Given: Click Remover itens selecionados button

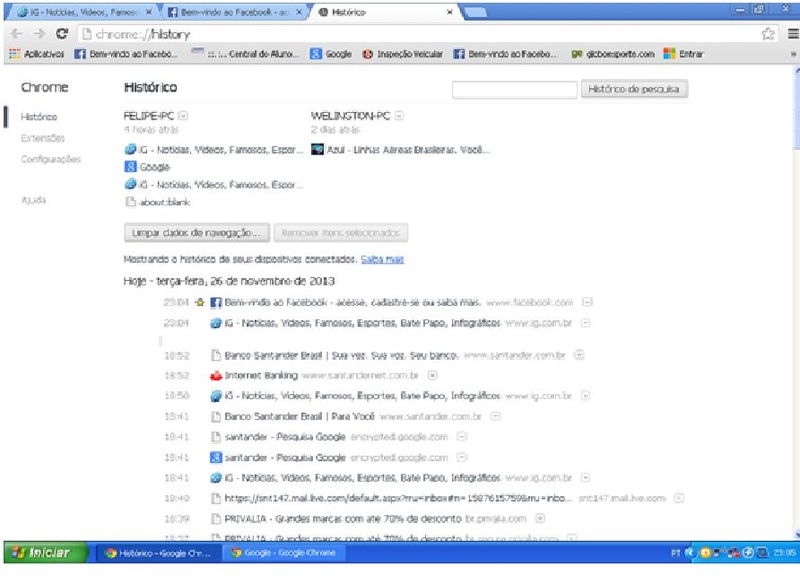Looking at the screenshot, I should point(340,233).
